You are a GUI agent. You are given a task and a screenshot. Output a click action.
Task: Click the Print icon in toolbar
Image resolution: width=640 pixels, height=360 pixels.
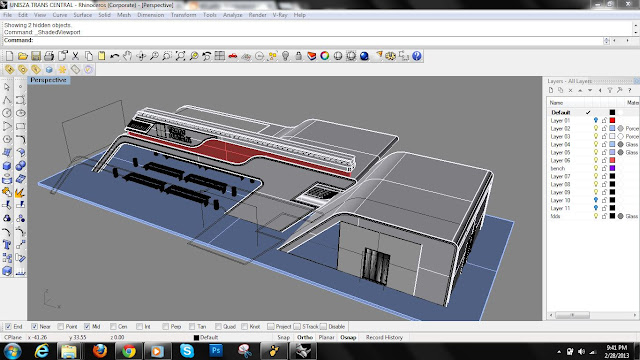tap(49, 56)
